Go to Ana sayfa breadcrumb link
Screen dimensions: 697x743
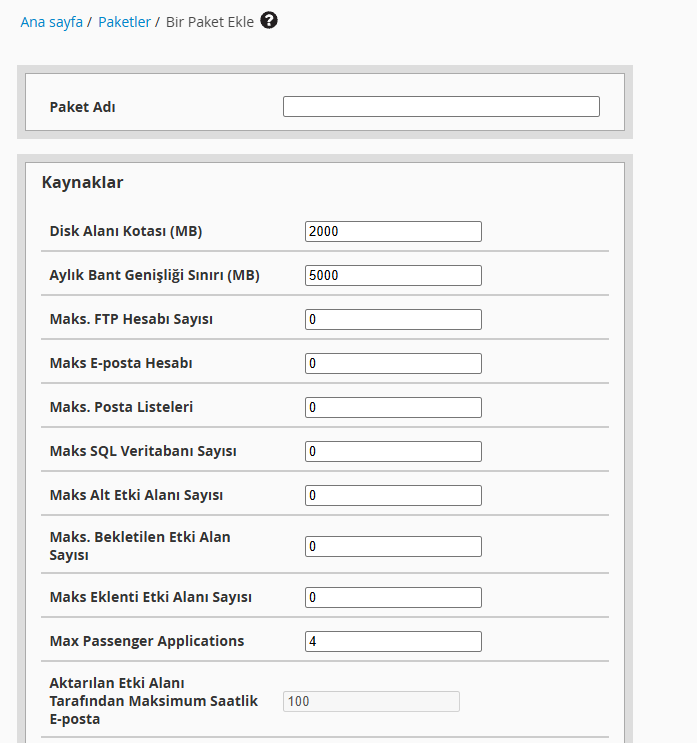coord(52,22)
